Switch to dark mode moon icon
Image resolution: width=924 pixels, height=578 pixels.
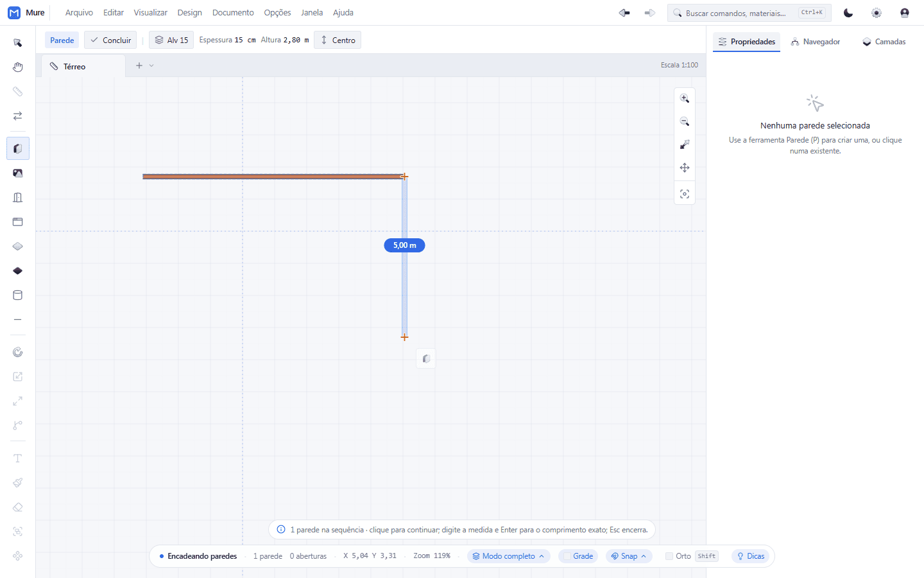click(848, 13)
